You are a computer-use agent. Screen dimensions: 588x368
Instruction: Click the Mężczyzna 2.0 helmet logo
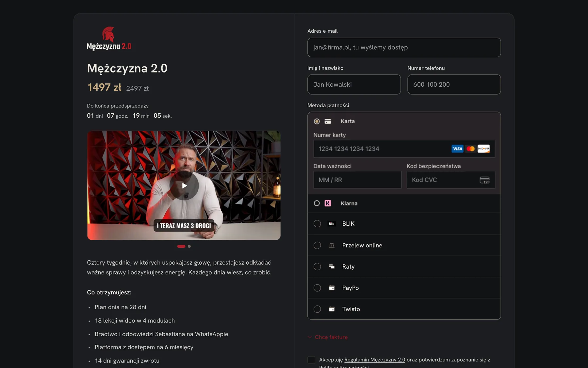pyautogui.click(x=109, y=39)
